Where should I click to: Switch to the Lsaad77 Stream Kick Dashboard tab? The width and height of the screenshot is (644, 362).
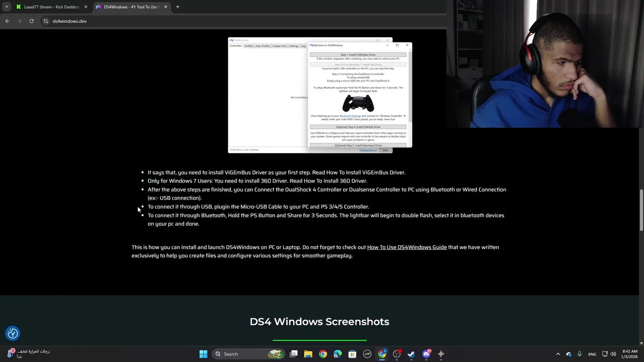[51, 7]
